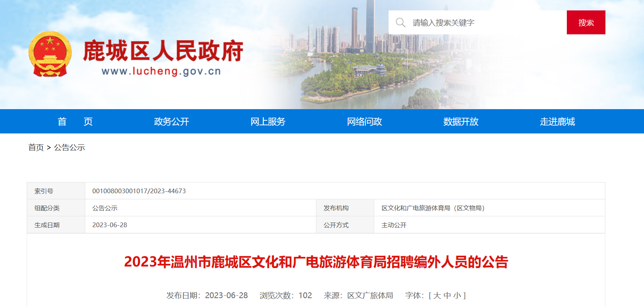The width and height of the screenshot is (644, 307).
Task: Click index number 001008003001017/2023-44673
Action: (139, 191)
